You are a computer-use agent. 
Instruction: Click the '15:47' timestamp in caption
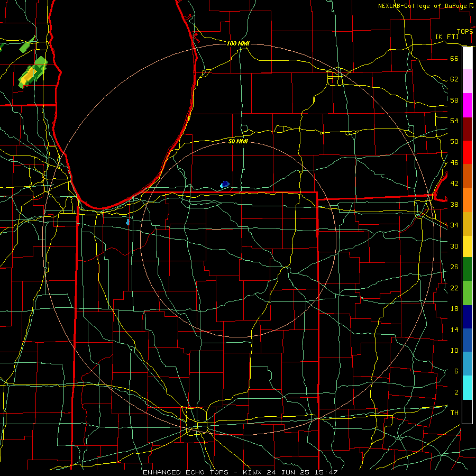click(326, 472)
